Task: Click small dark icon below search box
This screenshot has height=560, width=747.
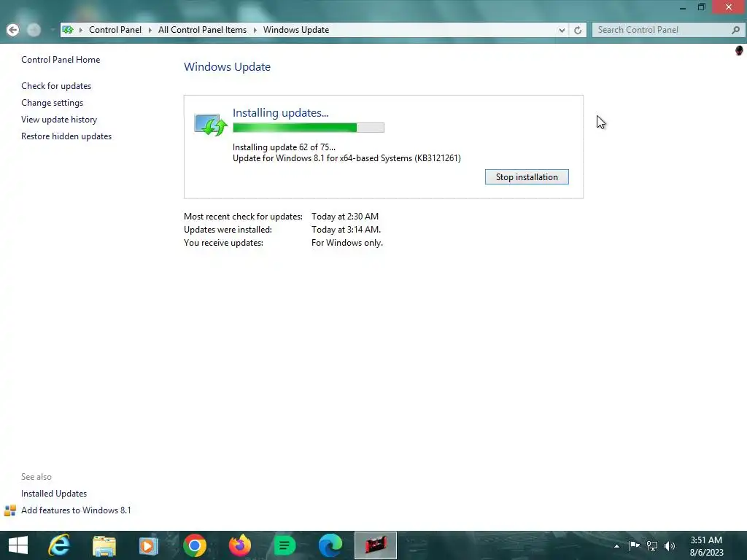Action: (739, 50)
